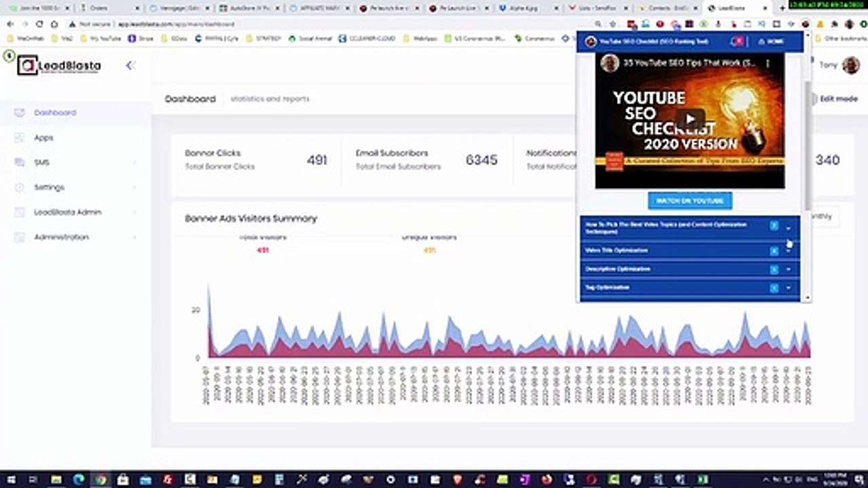The height and width of the screenshot is (488, 868).
Task: Click the HOME link in the popup
Action: tap(771, 41)
